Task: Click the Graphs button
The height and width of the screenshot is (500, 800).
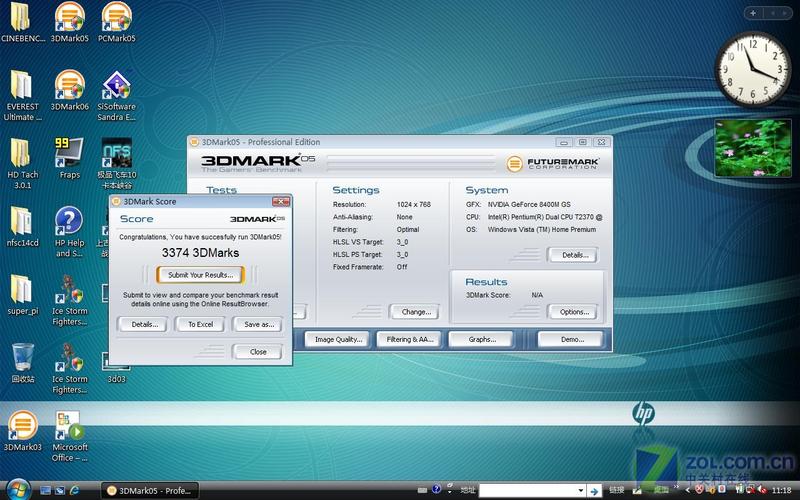Action: point(482,339)
